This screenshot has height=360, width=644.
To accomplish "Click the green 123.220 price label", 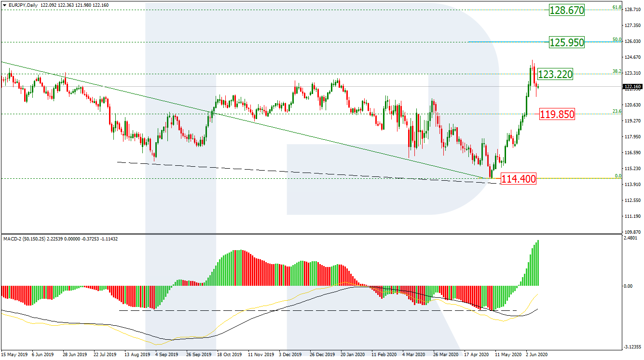I will pyautogui.click(x=555, y=74).
